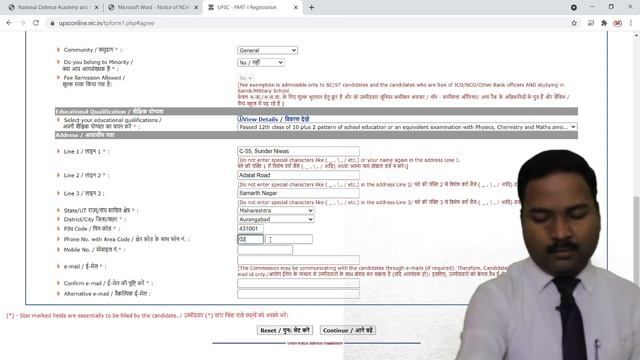
Task: Close the UPSC PART-I Registration tab
Action: click(x=296, y=7)
